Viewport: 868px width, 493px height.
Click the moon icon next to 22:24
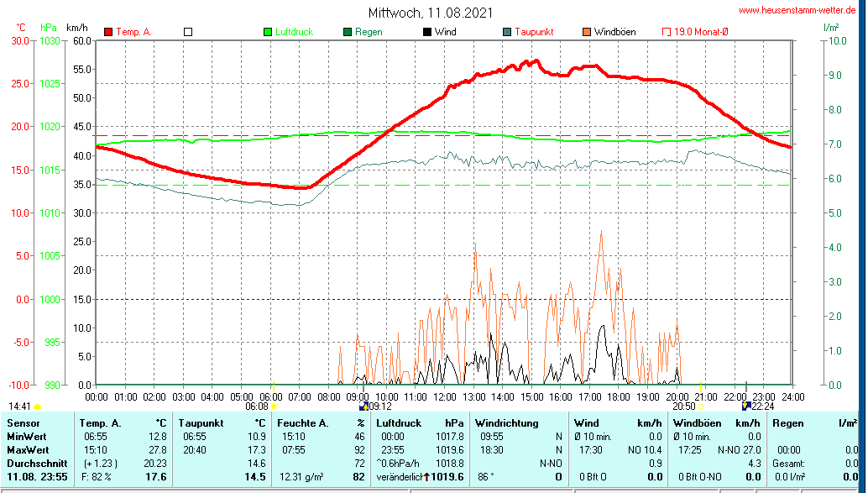pos(745,406)
